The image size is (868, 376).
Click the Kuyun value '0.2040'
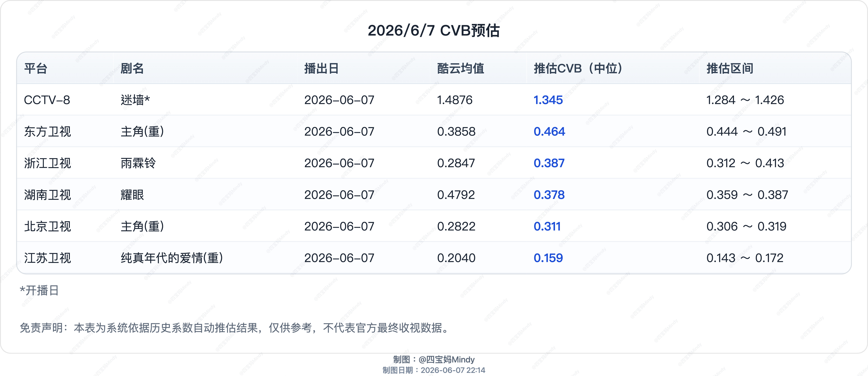pos(456,258)
